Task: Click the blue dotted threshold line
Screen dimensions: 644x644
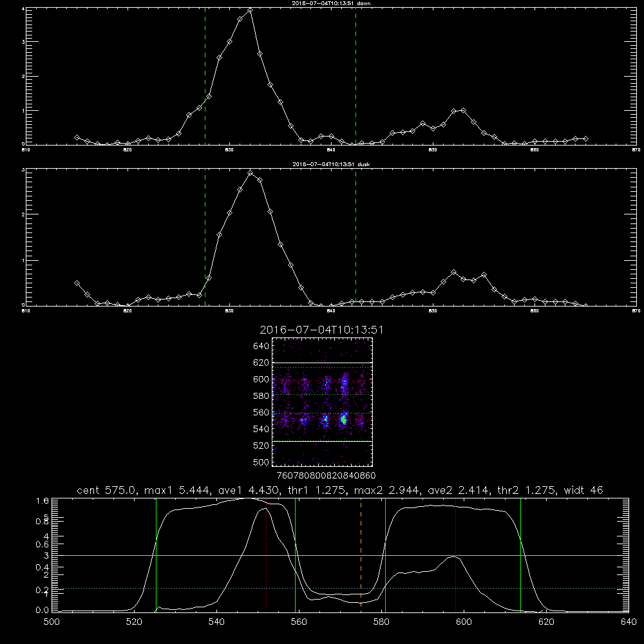Action: pyautogui.click(x=340, y=588)
